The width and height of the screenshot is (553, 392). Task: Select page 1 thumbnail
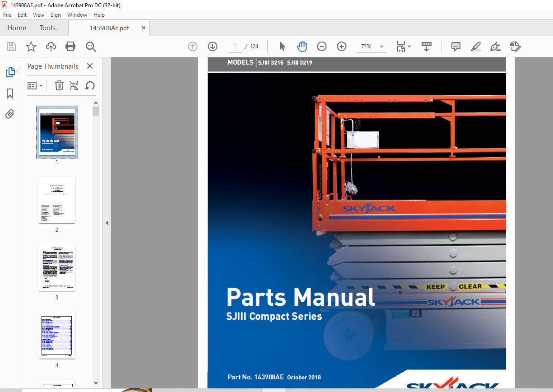(x=57, y=132)
